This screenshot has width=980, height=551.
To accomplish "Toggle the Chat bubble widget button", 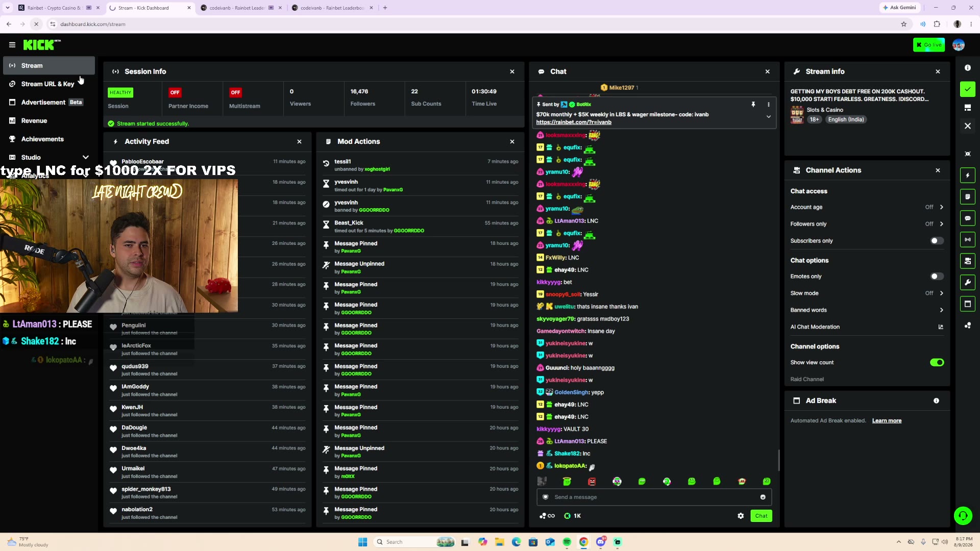I will point(968,218).
